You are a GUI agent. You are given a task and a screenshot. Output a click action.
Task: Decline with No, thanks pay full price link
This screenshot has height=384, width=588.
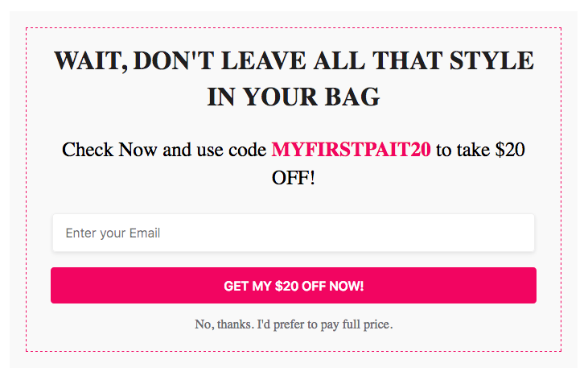(294, 324)
